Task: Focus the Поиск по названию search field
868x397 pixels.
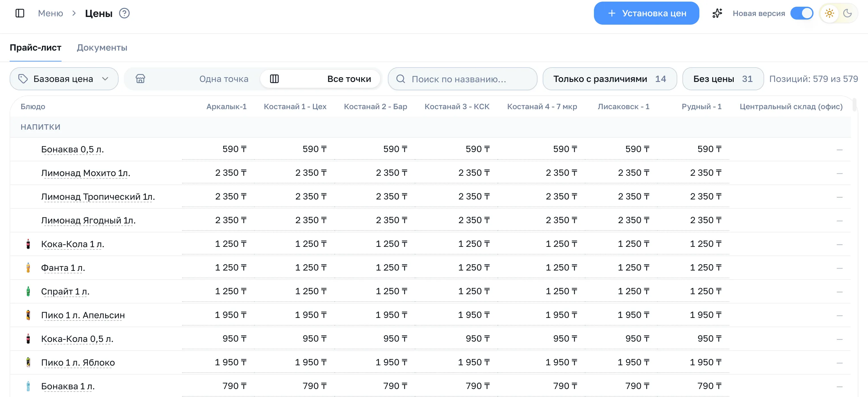Action: [462, 79]
